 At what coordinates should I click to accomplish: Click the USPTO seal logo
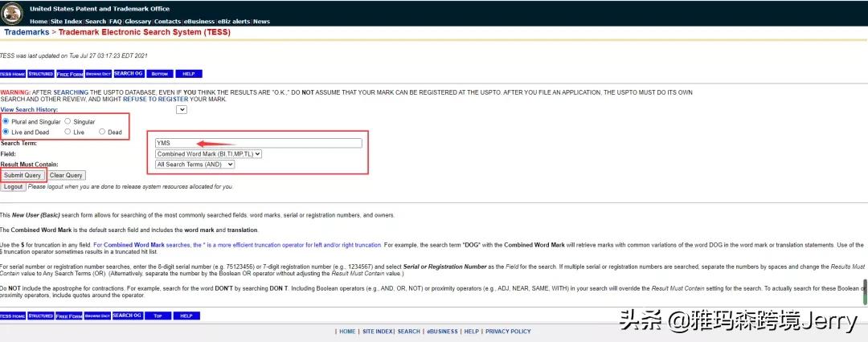[12, 13]
